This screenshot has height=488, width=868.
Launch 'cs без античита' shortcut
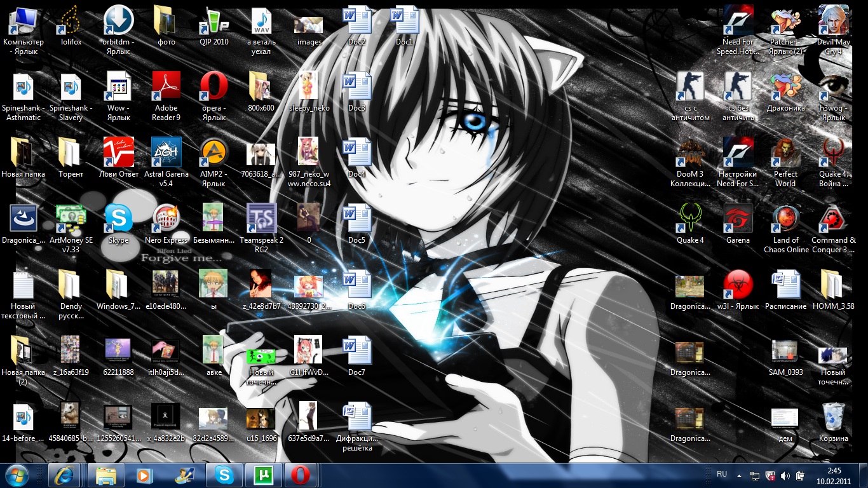tap(738, 86)
